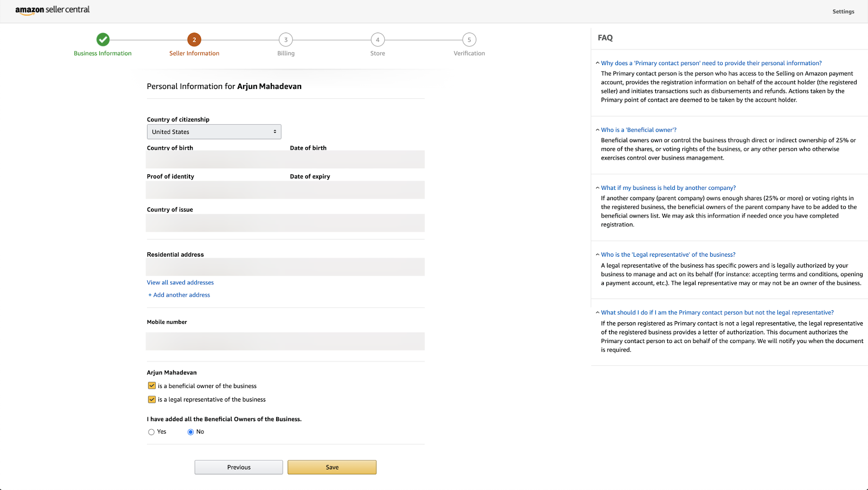Uncheck 'is a beneficial owner of the business'
Image resolution: width=868 pixels, height=490 pixels.
pos(151,385)
